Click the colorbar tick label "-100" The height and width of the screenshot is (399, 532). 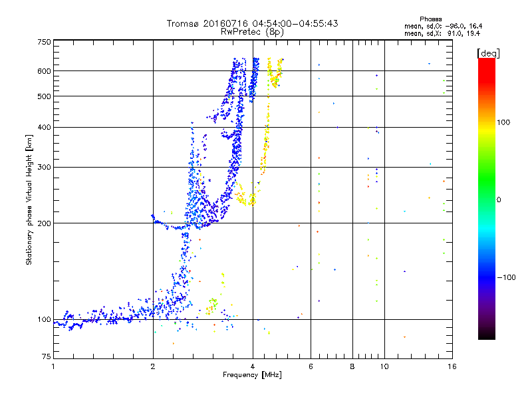click(x=506, y=277)
